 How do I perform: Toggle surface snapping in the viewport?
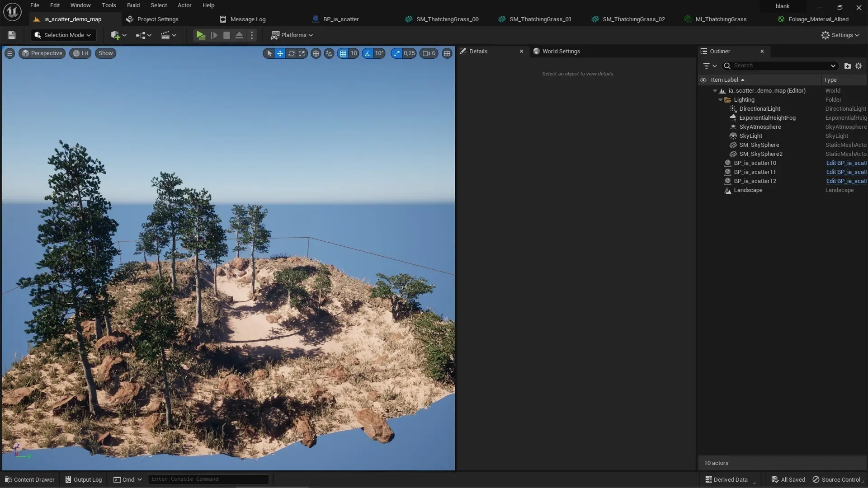click(329, 53)
